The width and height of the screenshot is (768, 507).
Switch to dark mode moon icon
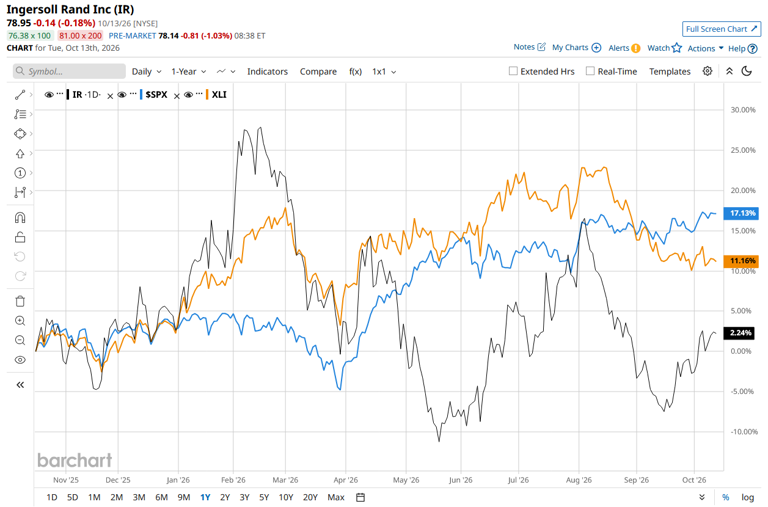pos(746,71)
